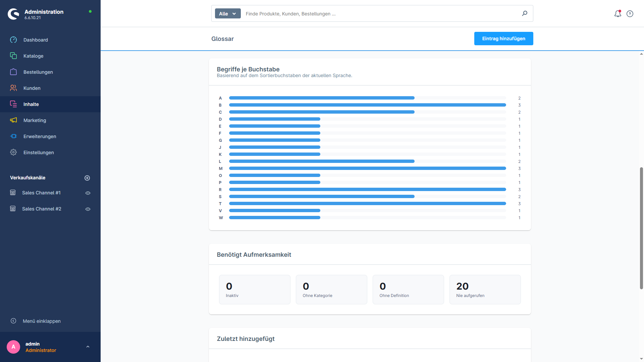This screenshot has width=644, height=362.
Task: Click the Einstellungen gear icon
Action: pos(13,153)
